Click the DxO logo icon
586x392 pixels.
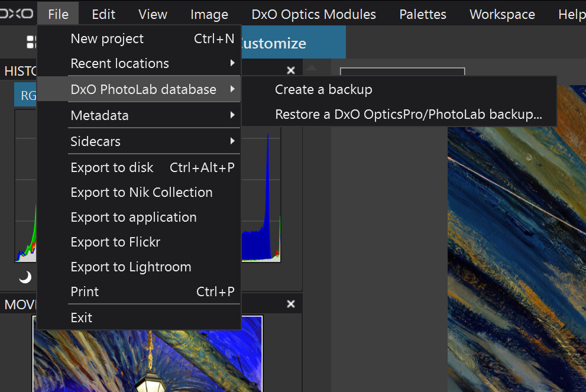17,14
